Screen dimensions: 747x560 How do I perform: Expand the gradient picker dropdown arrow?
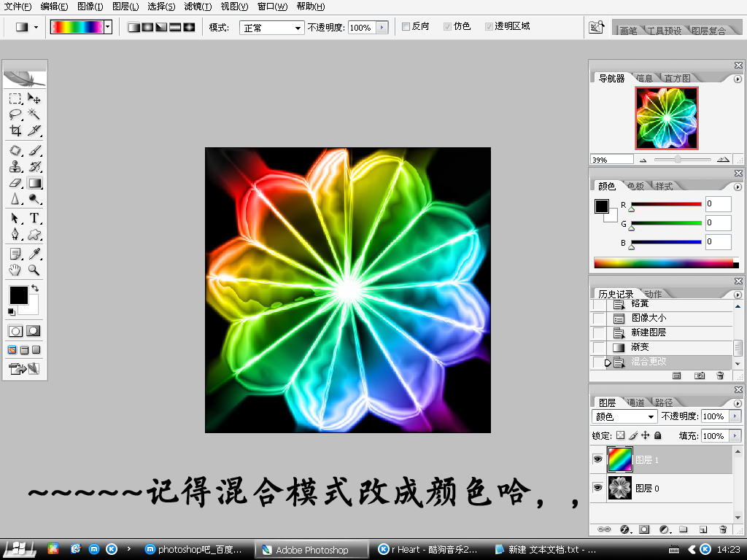[108, 27]
